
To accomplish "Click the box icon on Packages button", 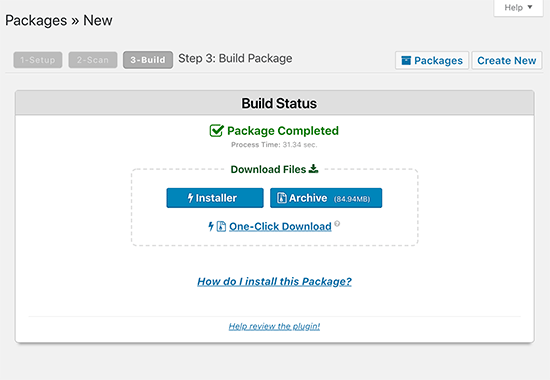I will pyautogui.click(x=406, y=60).
